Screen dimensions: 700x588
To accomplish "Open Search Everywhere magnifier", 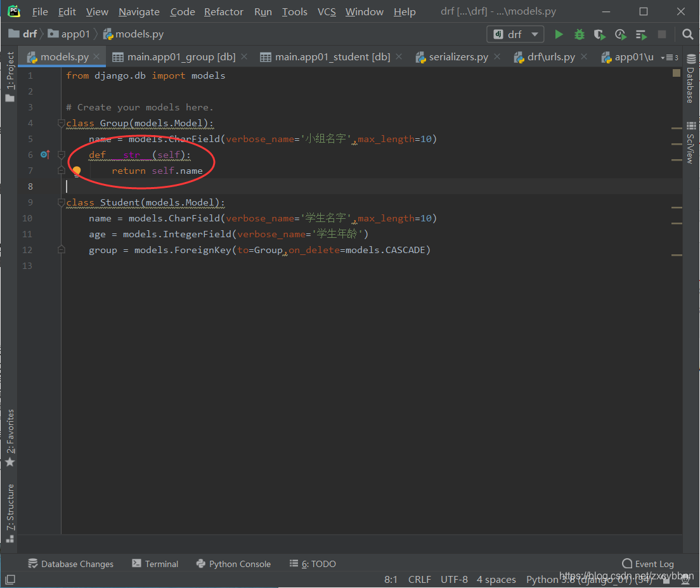I will pyautogui.click(x=687, y=34).
